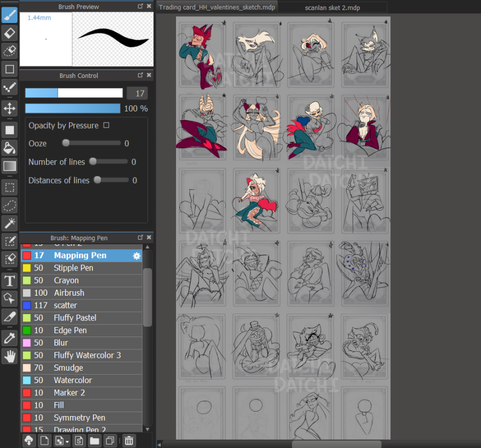Create a new brush
Viewport: 481px width, 448px height.
44,441
